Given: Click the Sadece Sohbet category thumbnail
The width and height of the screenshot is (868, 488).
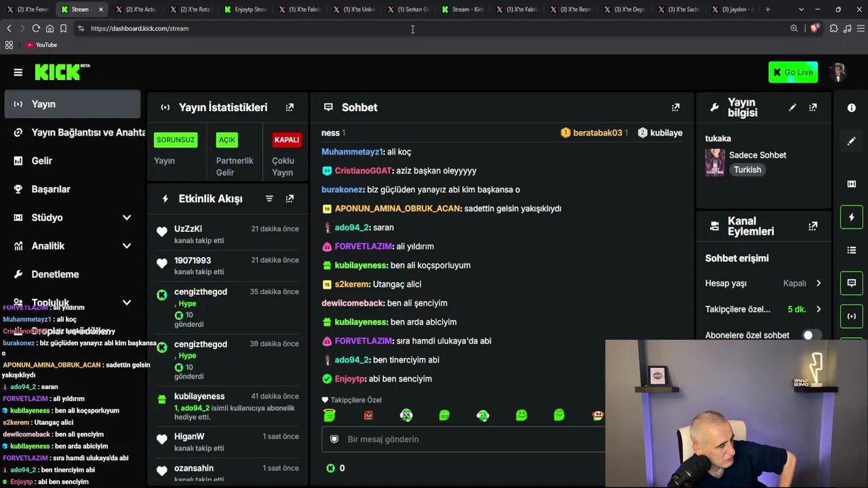Looking at the screenshot, I should click(715, 163).
